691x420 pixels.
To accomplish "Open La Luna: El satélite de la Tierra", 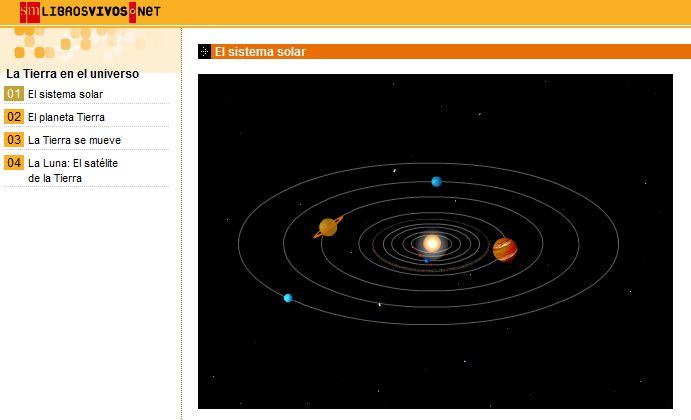I will [69, 170].
